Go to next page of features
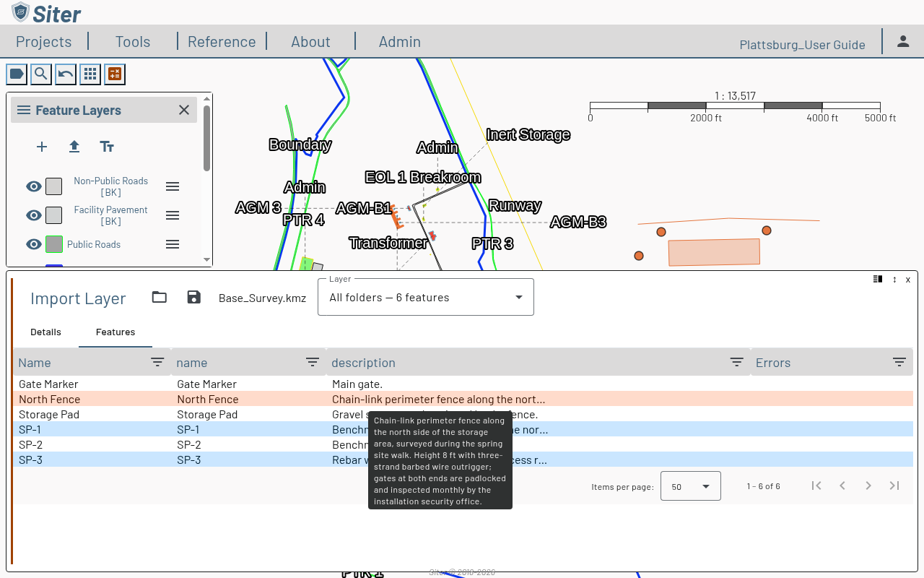Screen dimensions: 924x578 868,486
